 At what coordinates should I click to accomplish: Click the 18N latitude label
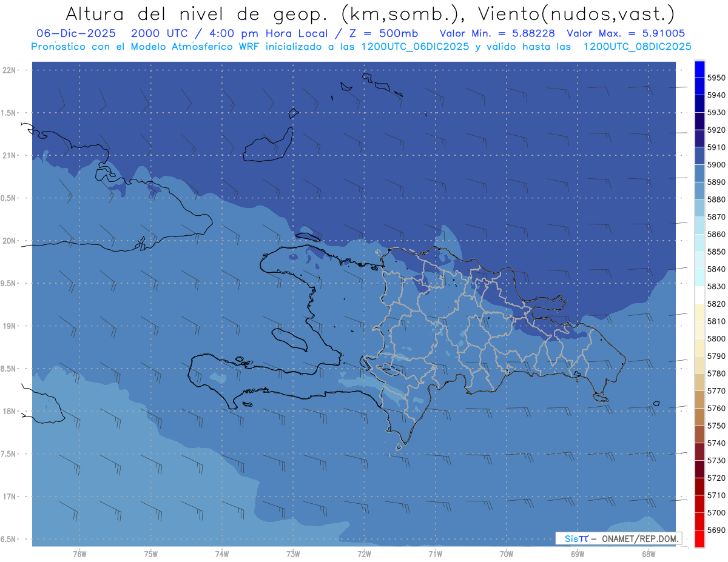coord(8,411)
